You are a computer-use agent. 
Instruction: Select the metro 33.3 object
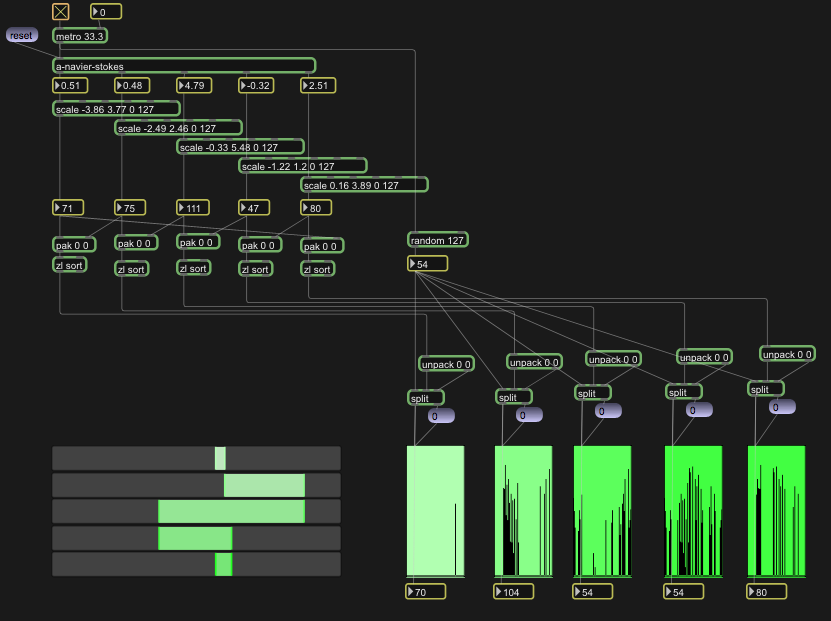80,36
